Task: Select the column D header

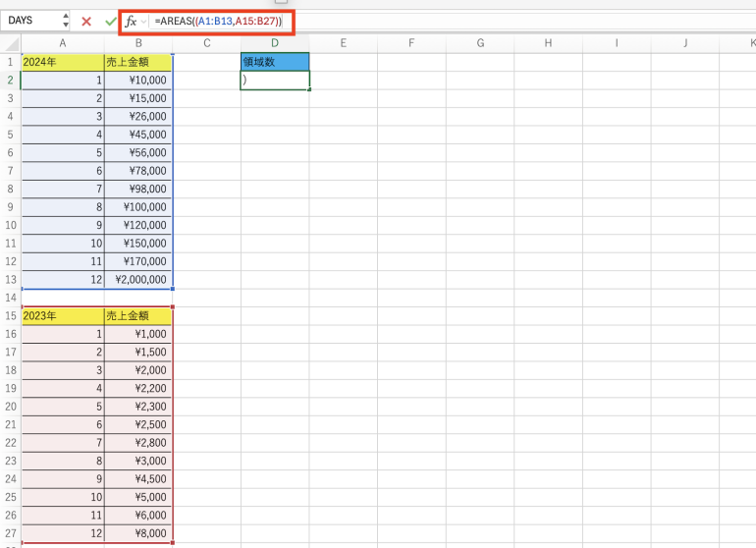Action: point(275,42)
